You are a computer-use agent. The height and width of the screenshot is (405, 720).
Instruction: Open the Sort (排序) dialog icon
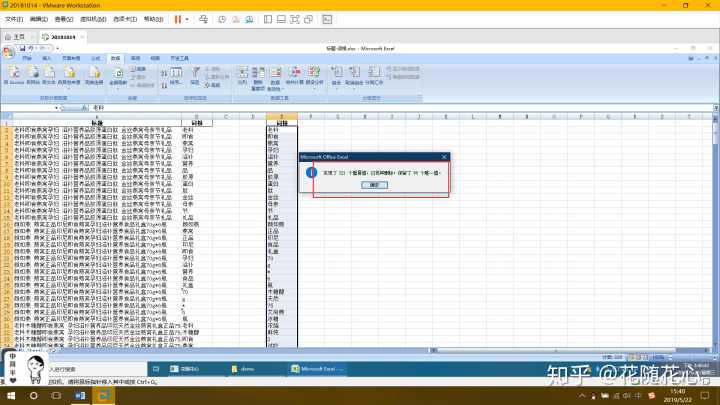click(x=176, y=76)
